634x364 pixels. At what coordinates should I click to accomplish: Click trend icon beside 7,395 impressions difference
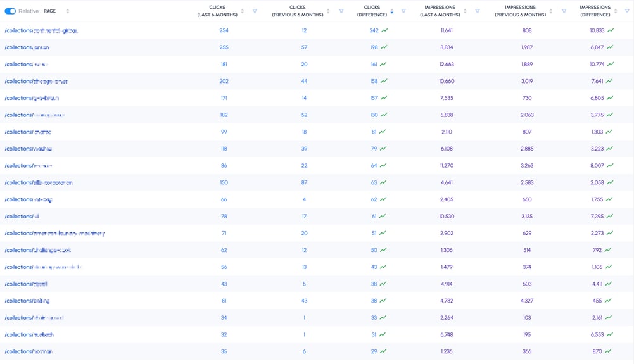pos(610,217)
